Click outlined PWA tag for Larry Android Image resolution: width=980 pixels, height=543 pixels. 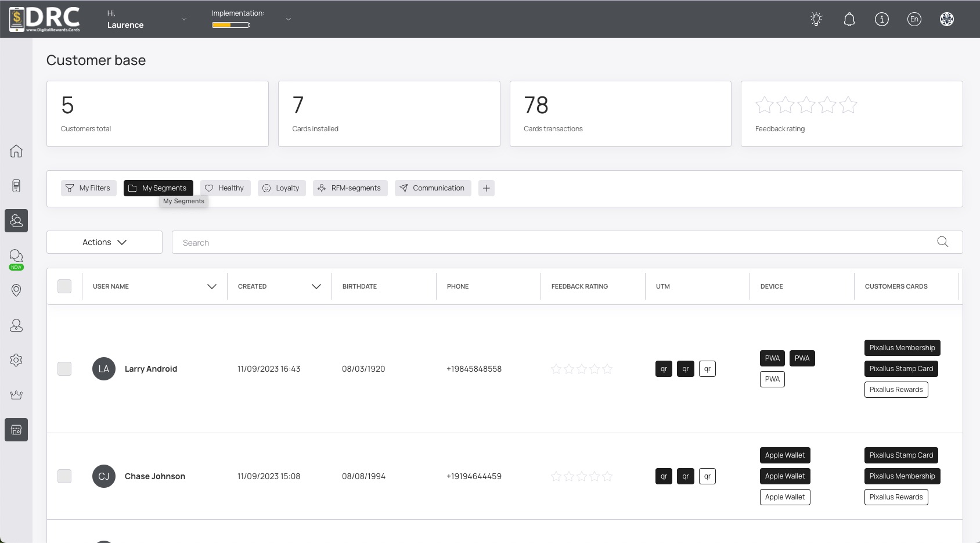coord(772,379)
